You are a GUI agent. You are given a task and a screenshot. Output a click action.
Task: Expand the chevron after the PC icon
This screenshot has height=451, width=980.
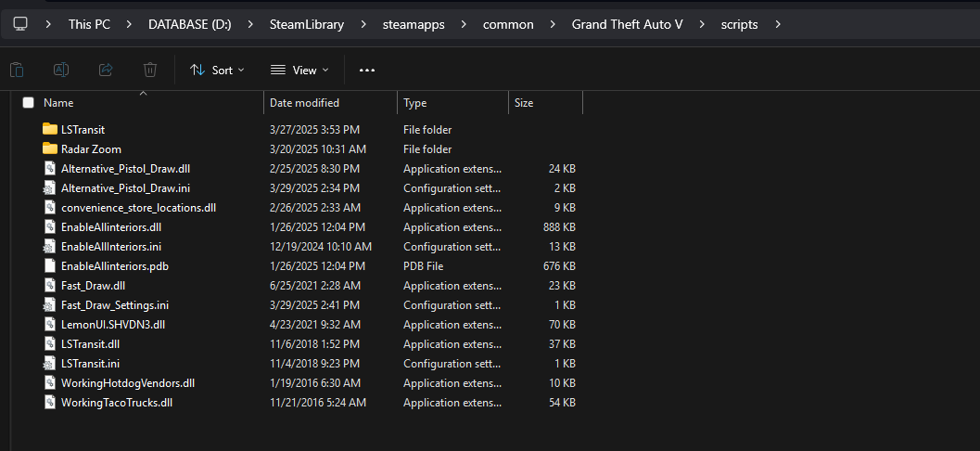point(48,24)
